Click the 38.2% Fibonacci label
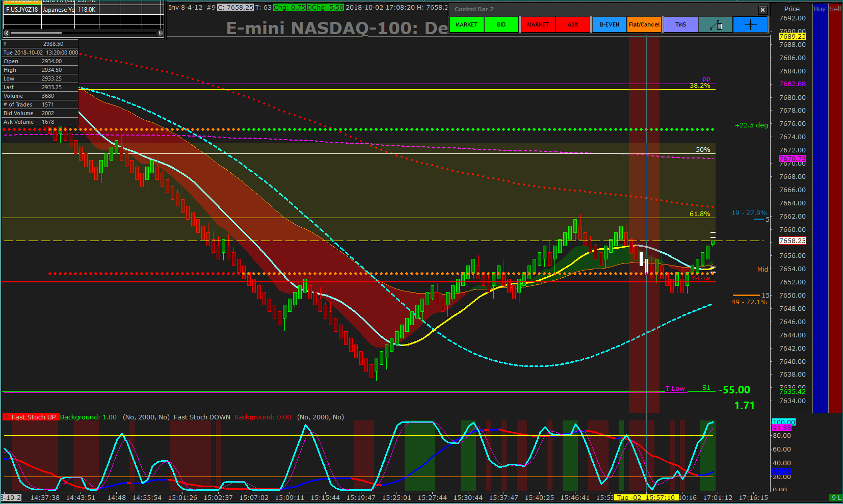Screen dimensions: 843x504 (x=700, y=86)
